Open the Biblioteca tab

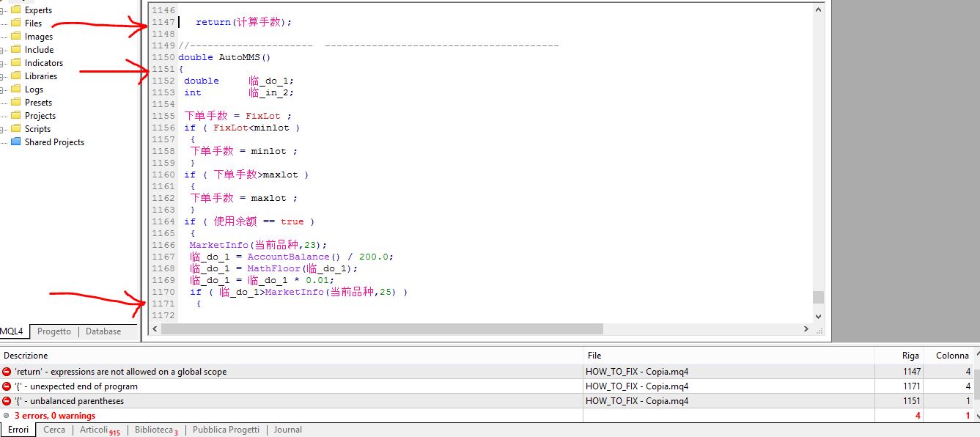(156, 430)
